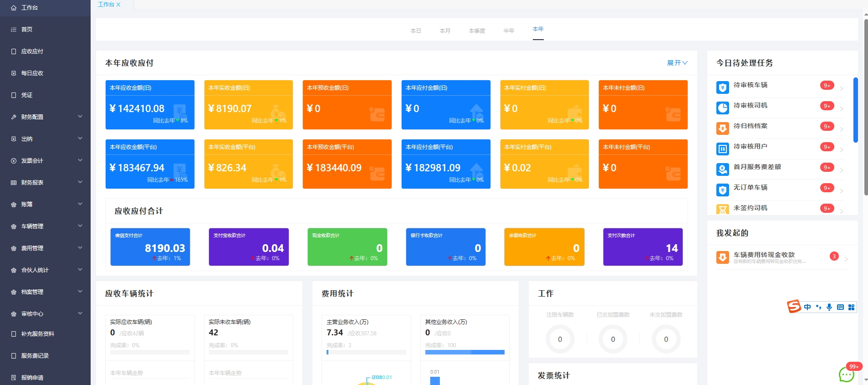The image size is (868, 385).
Task: Toggle the Sogou 中 language indicator
Action: tap(807, 307)
